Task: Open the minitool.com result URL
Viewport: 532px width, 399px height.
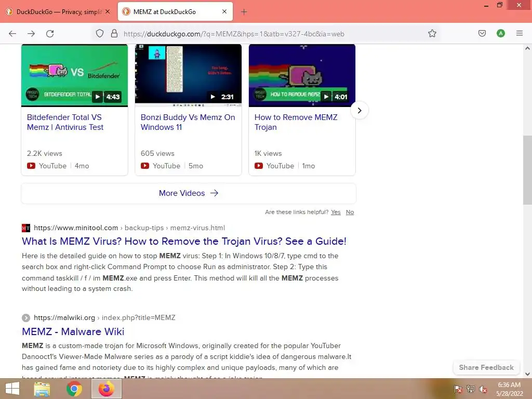Action: click(129, 228)
